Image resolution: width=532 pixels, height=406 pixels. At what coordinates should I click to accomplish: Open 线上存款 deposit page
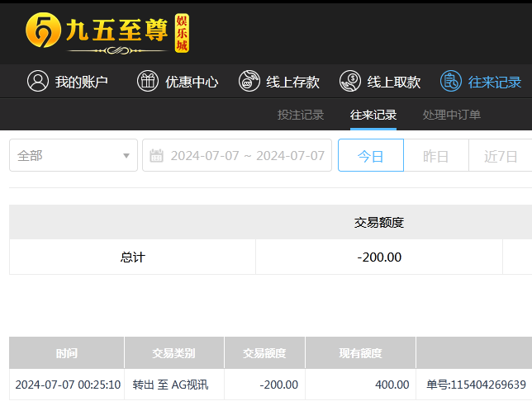tap(279, 82)
